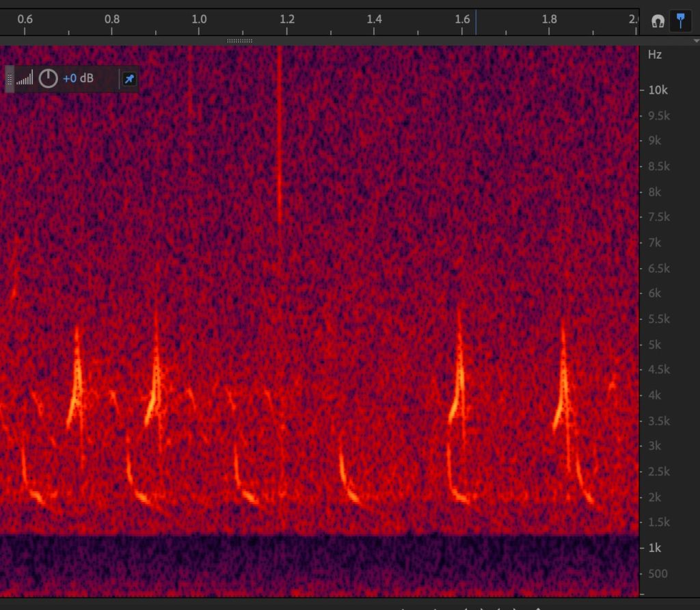Screen dimensions: 700x610
Task: Toggle the HUD pin icon
Action: point(129,79)
